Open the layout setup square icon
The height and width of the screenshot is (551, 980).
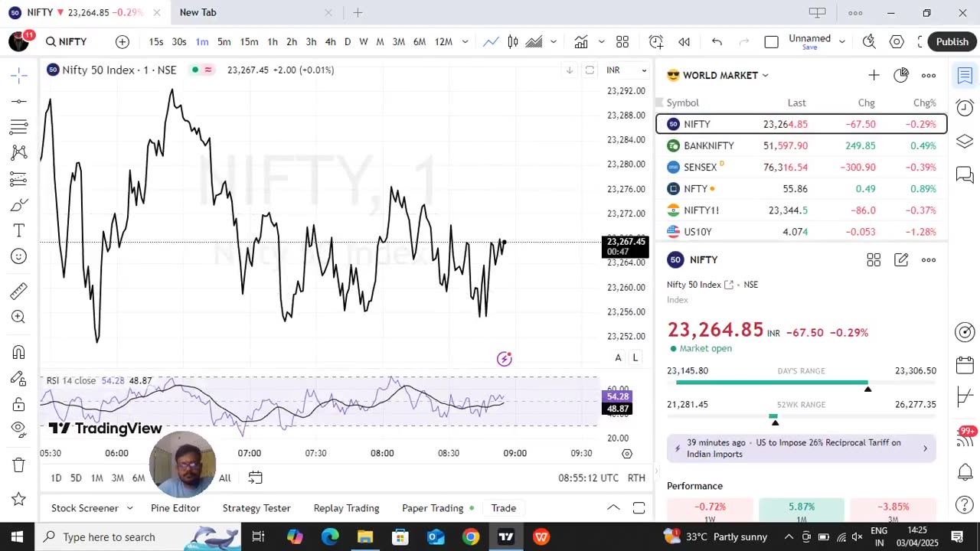pos(771,41)
